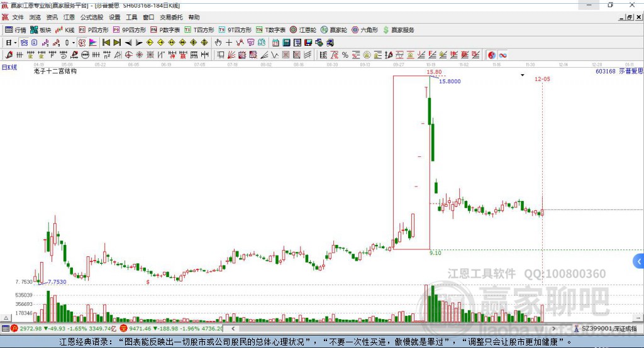
Task: Select the percent sign tool
Action: (345, 55)
